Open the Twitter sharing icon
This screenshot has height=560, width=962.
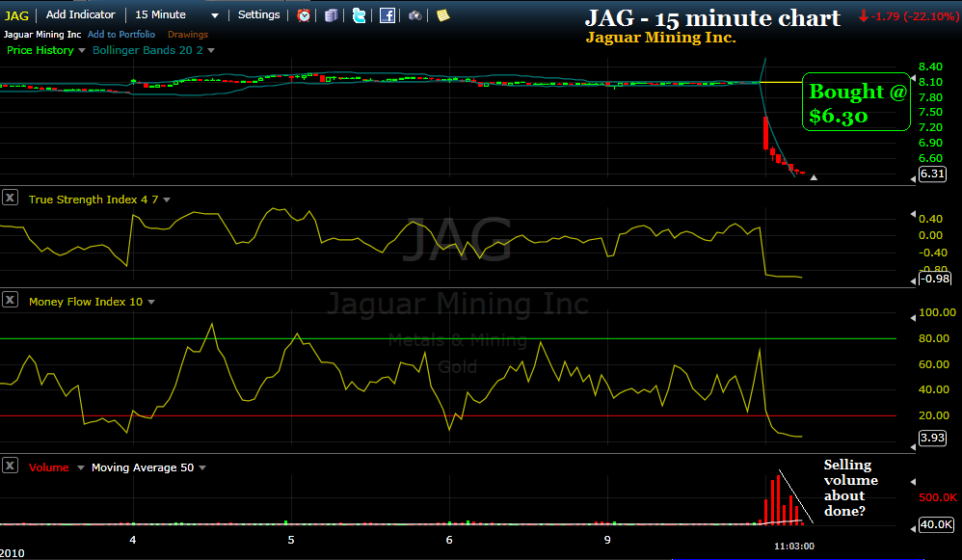click(359, 15)
